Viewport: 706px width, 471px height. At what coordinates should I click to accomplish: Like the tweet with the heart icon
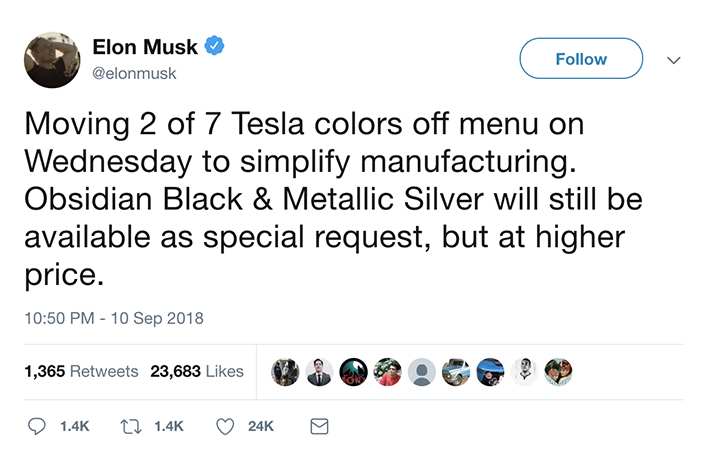click(225, 426)
